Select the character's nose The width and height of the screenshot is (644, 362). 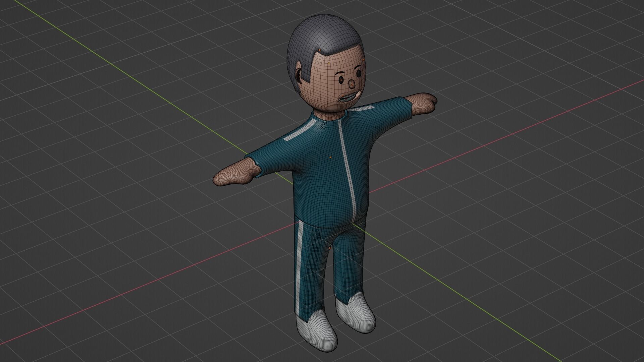(x=351, y=84)
